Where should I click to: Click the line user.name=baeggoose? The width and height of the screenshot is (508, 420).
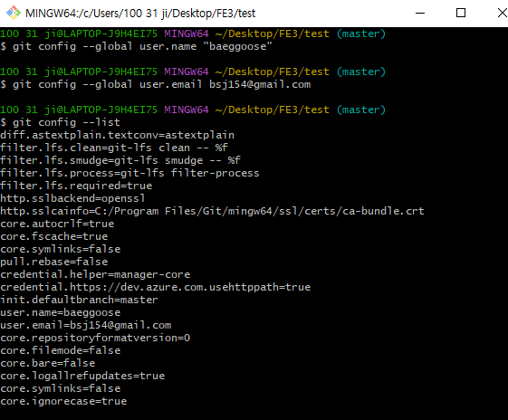tap(61, 312)
